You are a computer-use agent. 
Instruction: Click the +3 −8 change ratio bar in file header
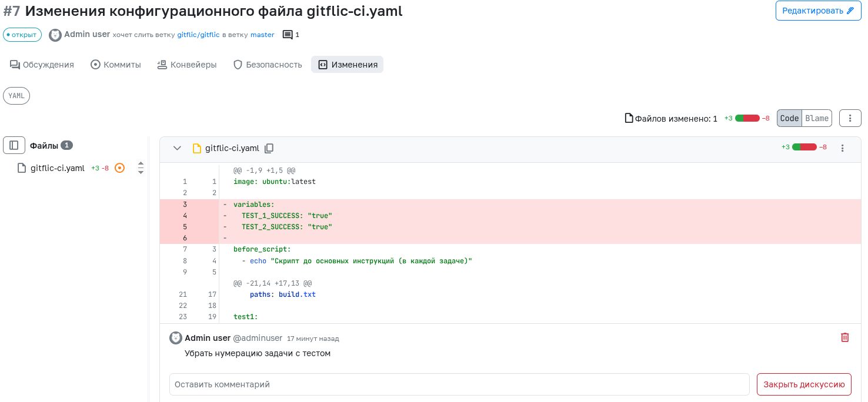pyautogui.click(x=804, y=147)
